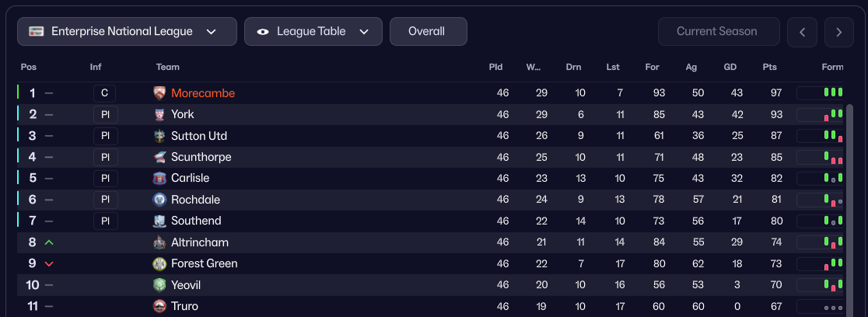The height and width of the screenshot is (317, 868).
Task: Go to the previous season arrow
Action: tap(802, 32)
